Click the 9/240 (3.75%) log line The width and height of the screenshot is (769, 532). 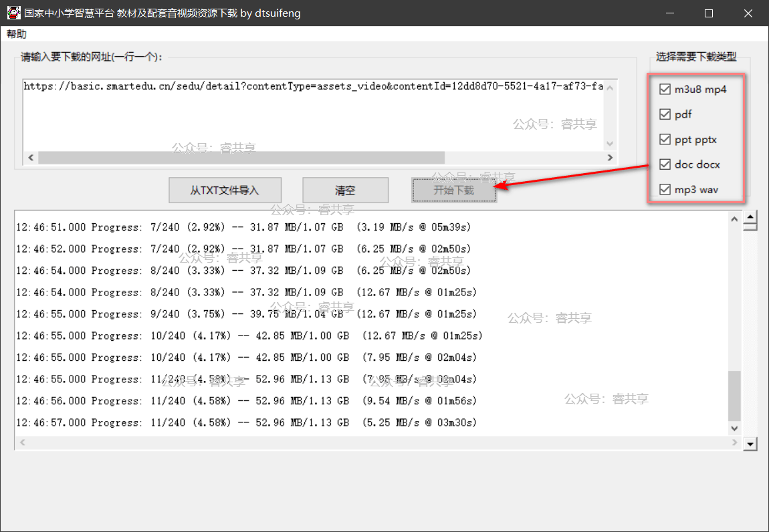point(246,314)
